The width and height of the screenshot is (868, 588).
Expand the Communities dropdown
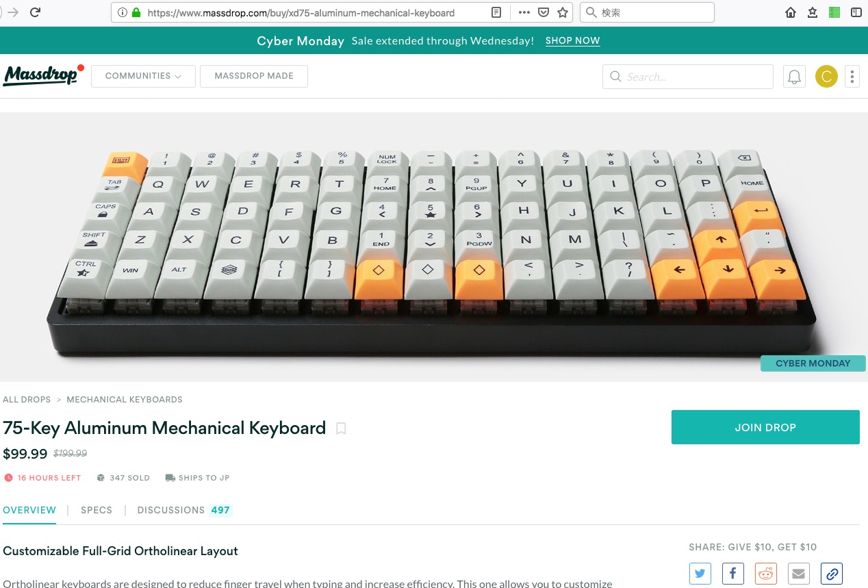click(x=143, y=76)
